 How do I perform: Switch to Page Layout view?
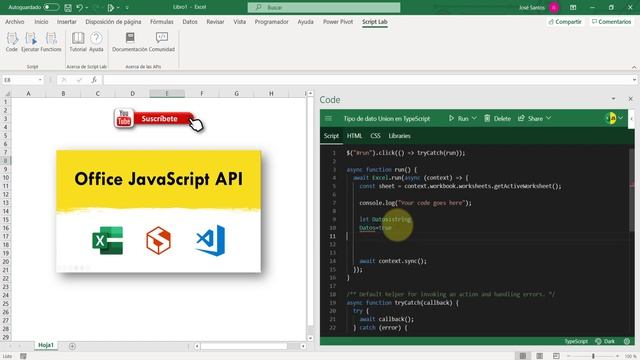click(540, 356)
